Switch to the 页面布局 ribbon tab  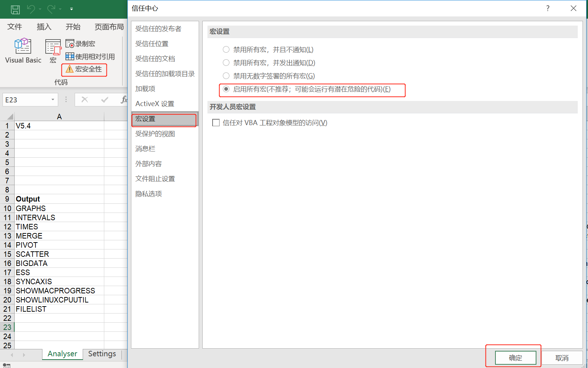109,27
